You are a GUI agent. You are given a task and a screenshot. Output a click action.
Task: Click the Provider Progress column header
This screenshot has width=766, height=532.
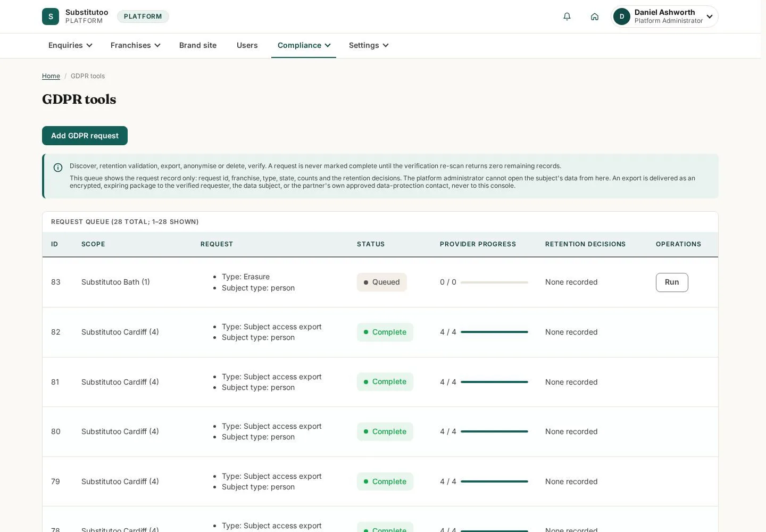[478, 244]
